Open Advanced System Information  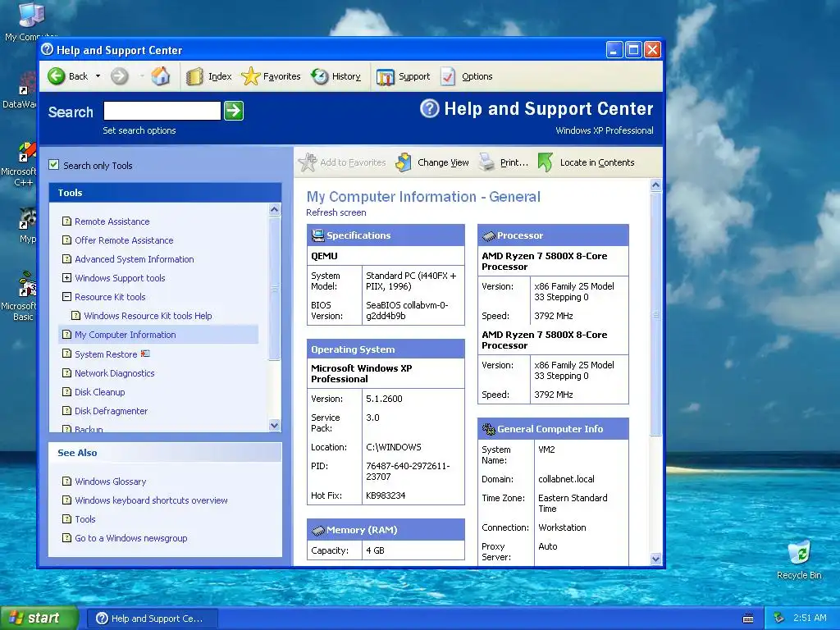coord(134,258)
